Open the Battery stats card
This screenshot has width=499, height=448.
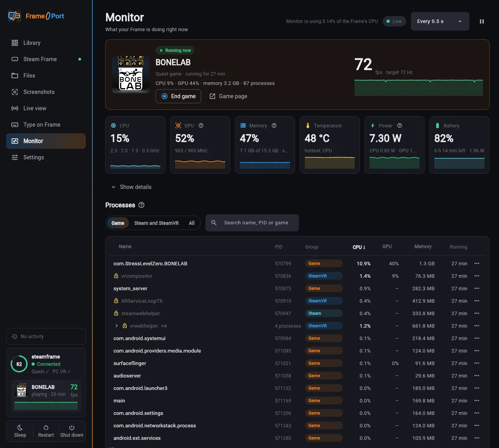459,145
